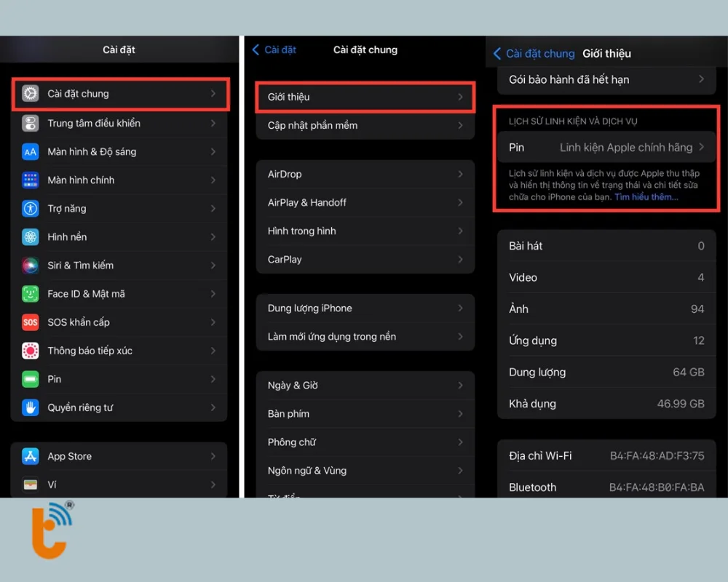
Task: Tap the SOS khẩn cấp icon
Action: pos(30,322)
